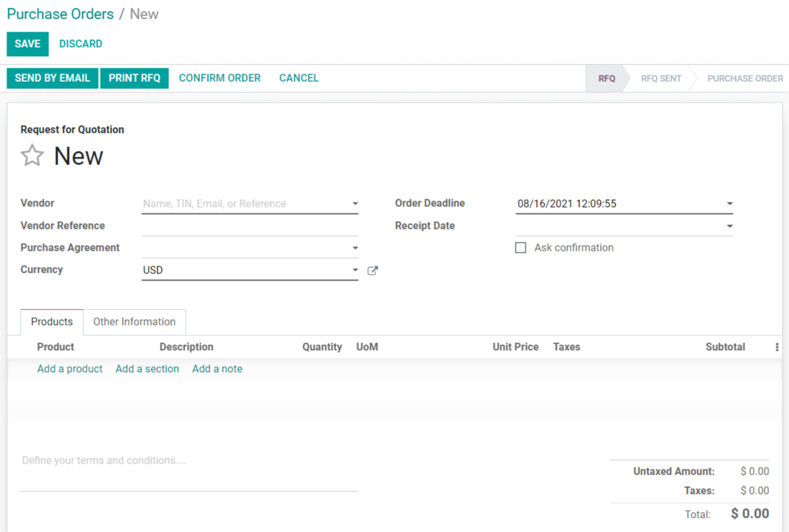Click Send by Email button
Viewport: 789px width, 532px height.
(x=52, y=78)
